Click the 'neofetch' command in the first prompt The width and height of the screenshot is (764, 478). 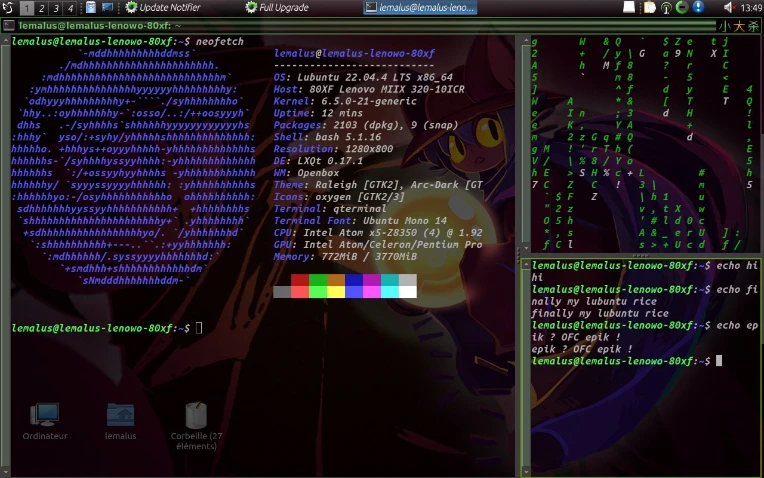[220, 41]
